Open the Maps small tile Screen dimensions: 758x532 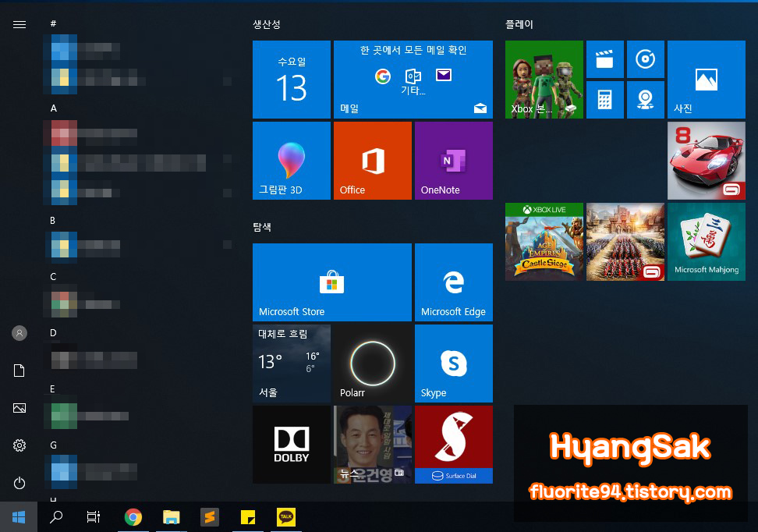pyautogui.click(x=646, y=100)
